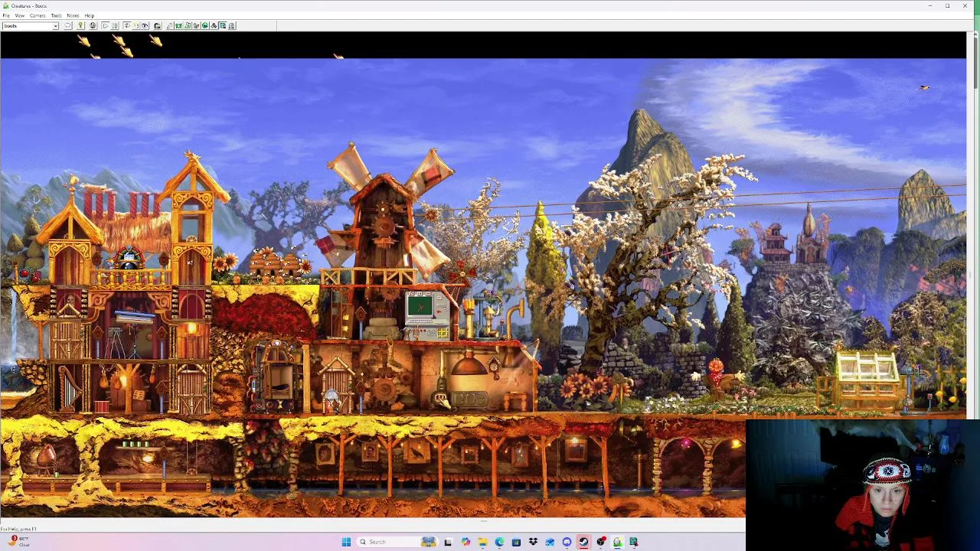
Task: Open the Norns menu
Action: click(x=73, y=15)
